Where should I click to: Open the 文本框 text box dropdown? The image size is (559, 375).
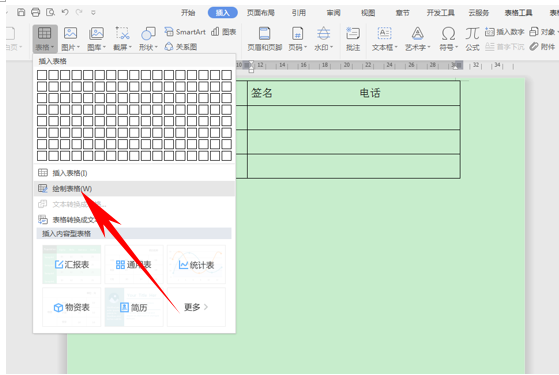(384, 38)
